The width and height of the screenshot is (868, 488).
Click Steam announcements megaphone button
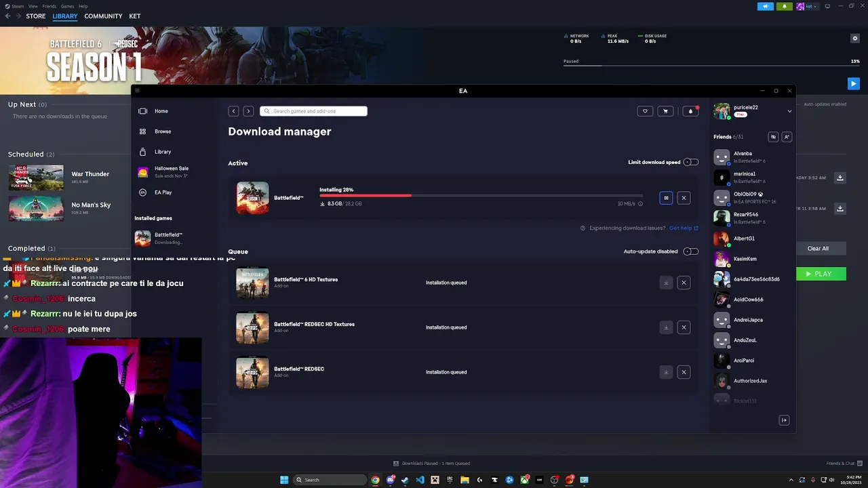coord(765,6)
